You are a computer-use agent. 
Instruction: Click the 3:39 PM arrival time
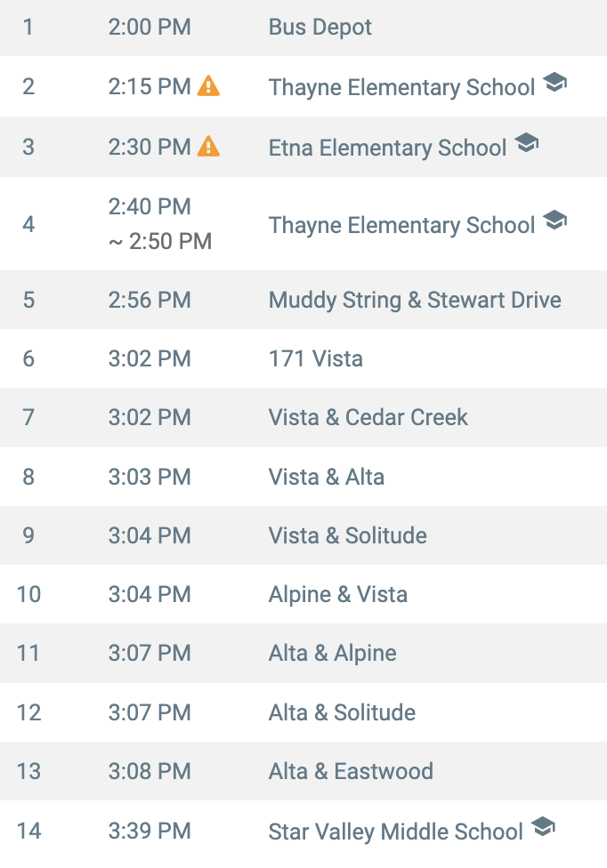point(150,831)
